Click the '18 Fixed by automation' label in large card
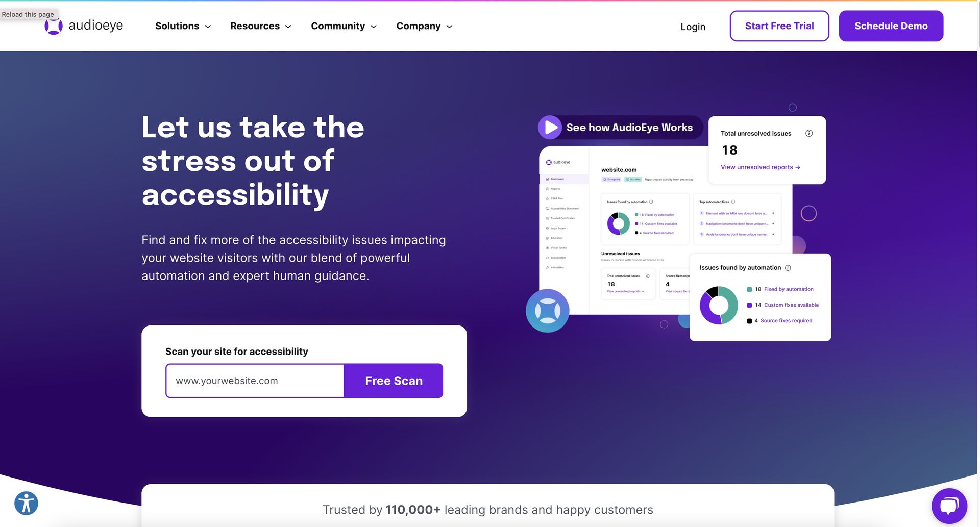The width and height of the screenshot is (980, 527). pos(784,289)
